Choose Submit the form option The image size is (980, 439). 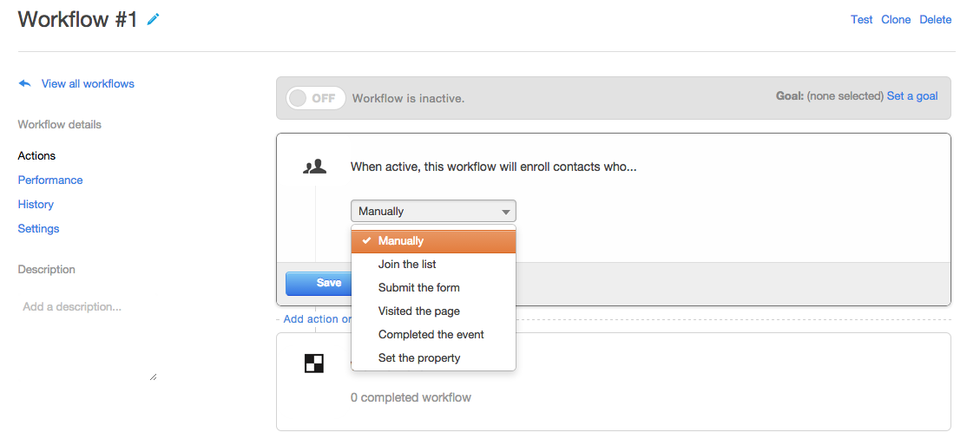pos(434,288)
